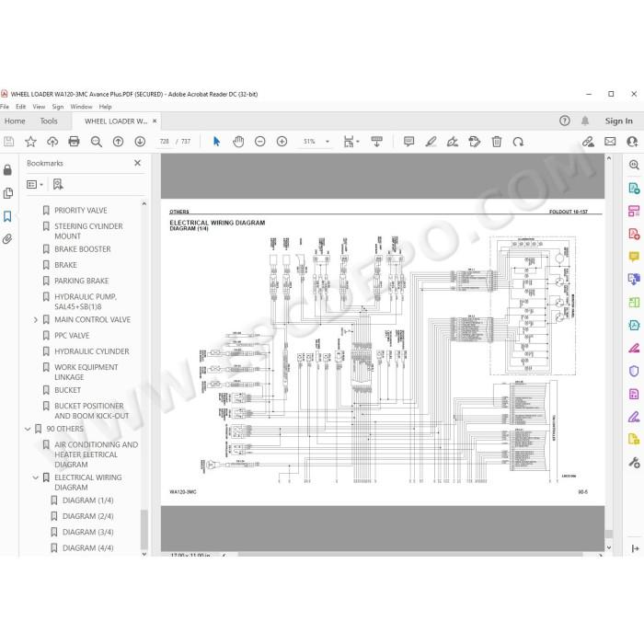Click the zoom out minus icon
This screenshot has width=644, height=644.
click(260, 142)
